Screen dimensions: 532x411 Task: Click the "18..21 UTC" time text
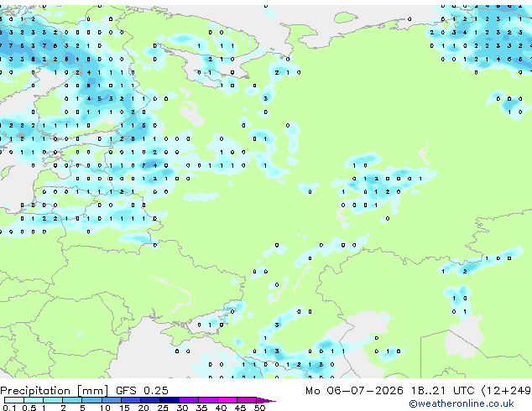[443, 390]
